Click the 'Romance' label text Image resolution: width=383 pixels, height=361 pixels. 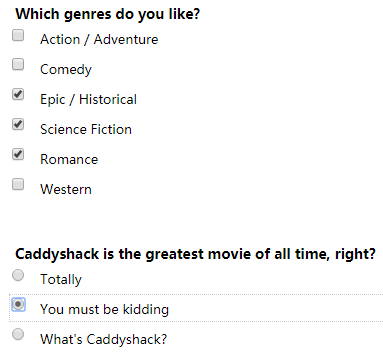[69, 159]
